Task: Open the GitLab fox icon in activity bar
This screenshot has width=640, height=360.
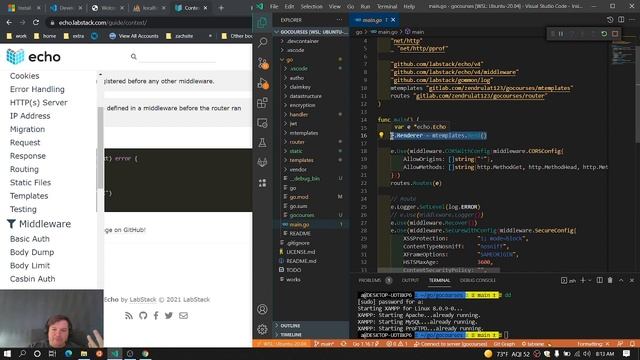Action: coord(262,162)
